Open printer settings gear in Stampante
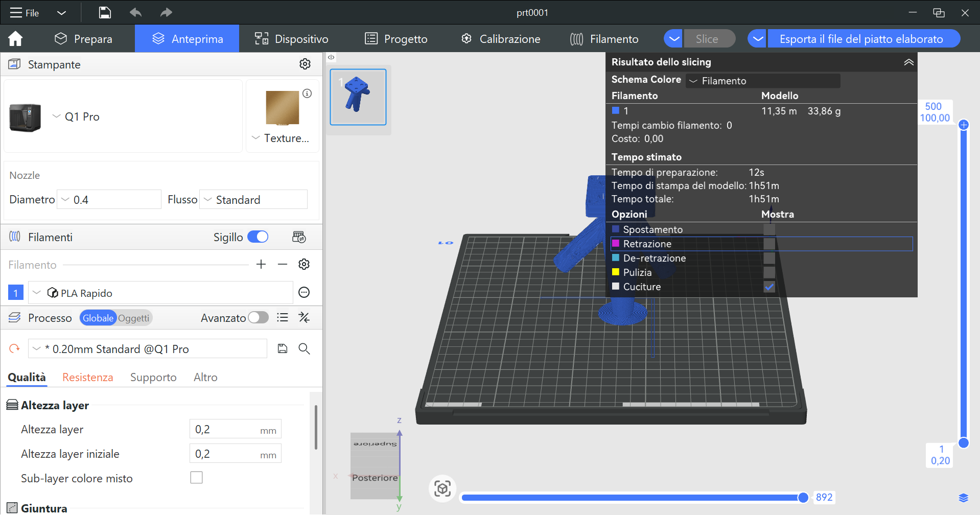 305,64
